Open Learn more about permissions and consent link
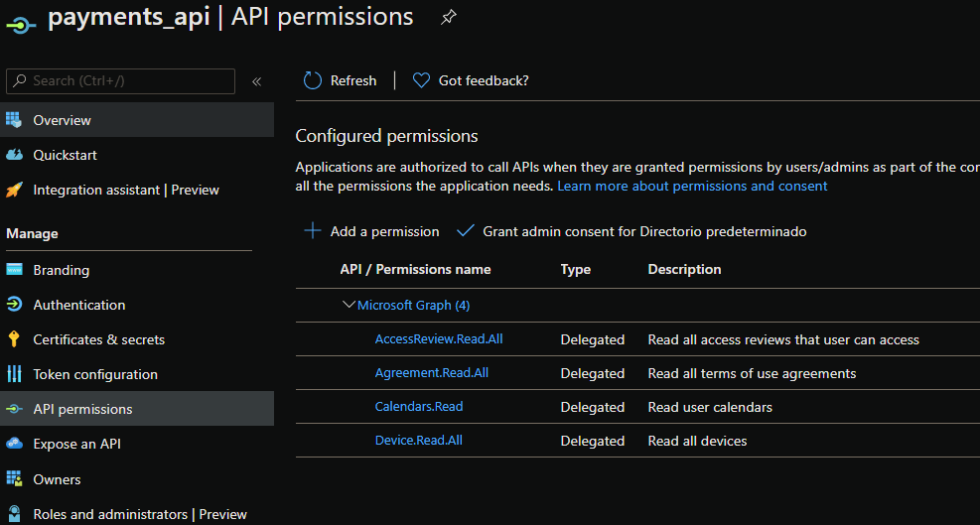Screen dimensions: 980x525 click(x=692, y=186)
